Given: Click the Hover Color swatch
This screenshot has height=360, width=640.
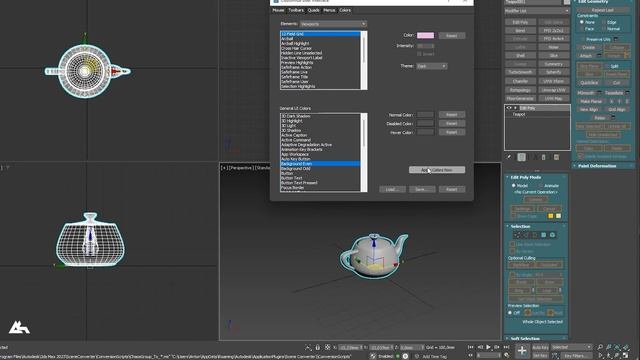Looking at the screenshot, I should tap(425, 132).
